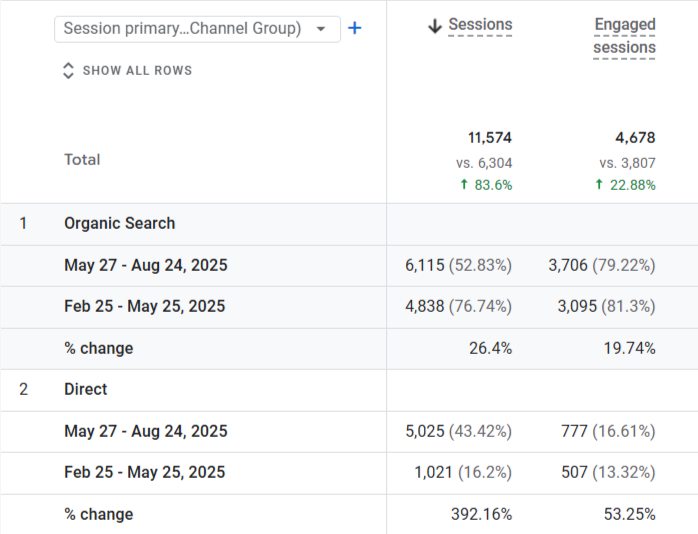Select the Direct channel row

(86, 390)
